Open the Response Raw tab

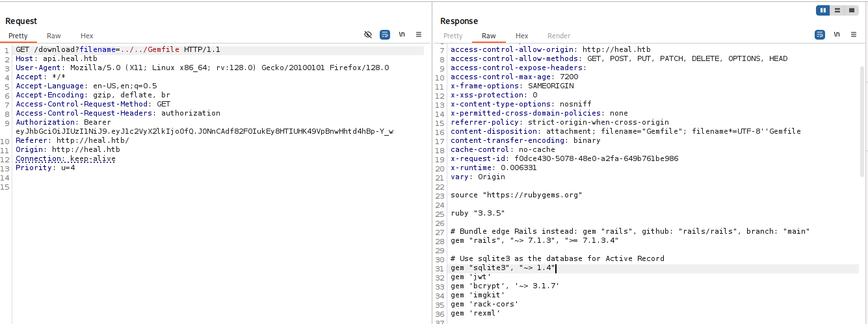click(489, 36)
